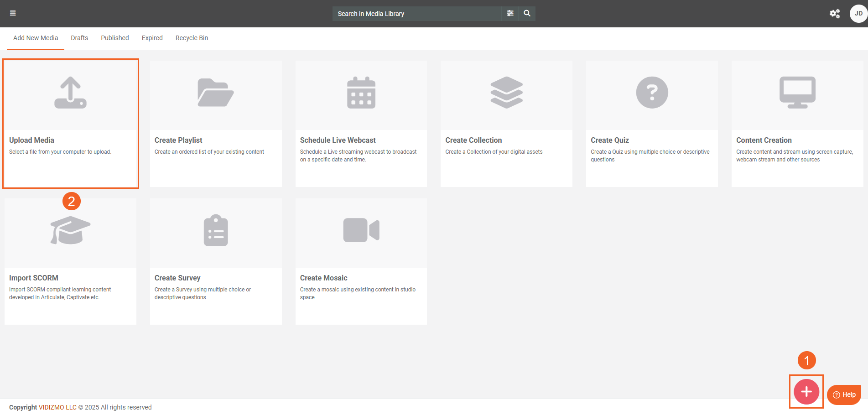
Task: Open the search filter options icon
Action: click(510, 13)
